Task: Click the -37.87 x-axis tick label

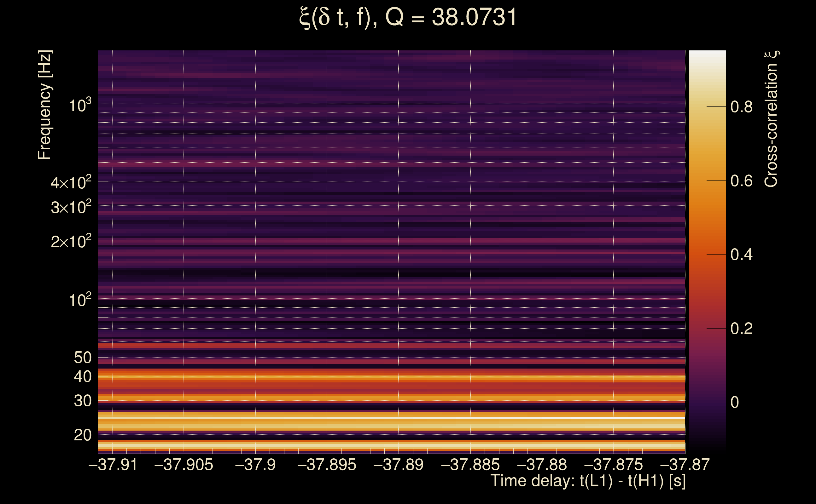Action: [685, 465]
